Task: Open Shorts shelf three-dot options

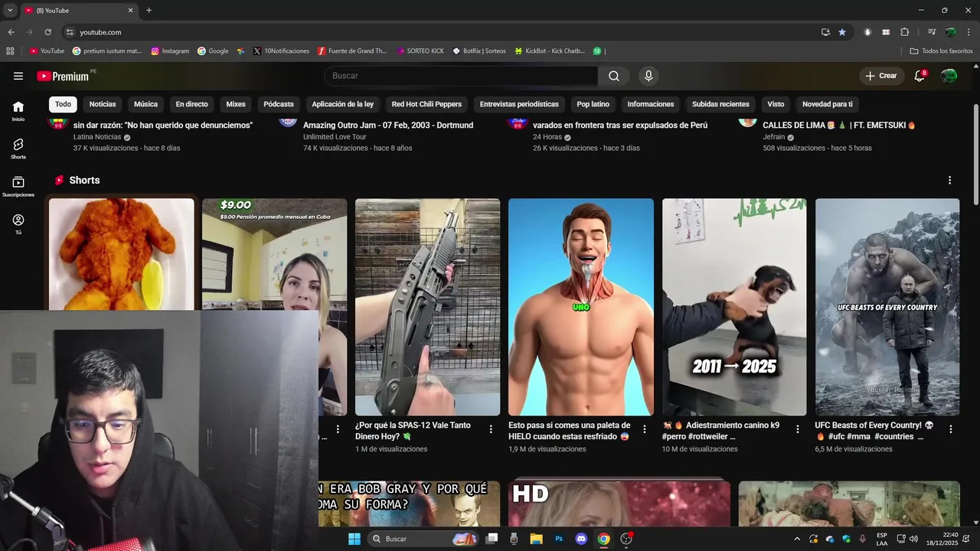Action: (x=949, y=181)
